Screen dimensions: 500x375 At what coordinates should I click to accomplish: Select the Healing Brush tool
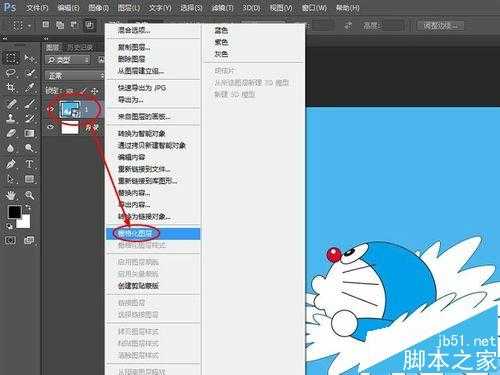11,103
